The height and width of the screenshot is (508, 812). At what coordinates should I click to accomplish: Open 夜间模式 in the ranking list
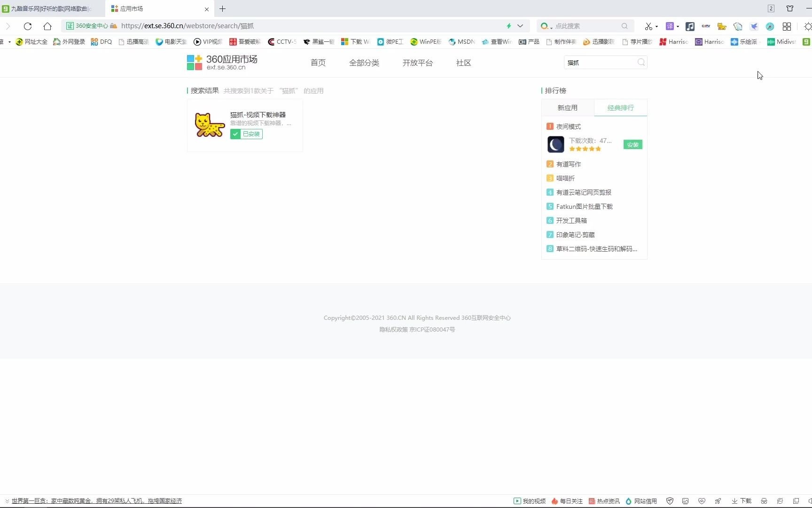click(x=569, y=127)
